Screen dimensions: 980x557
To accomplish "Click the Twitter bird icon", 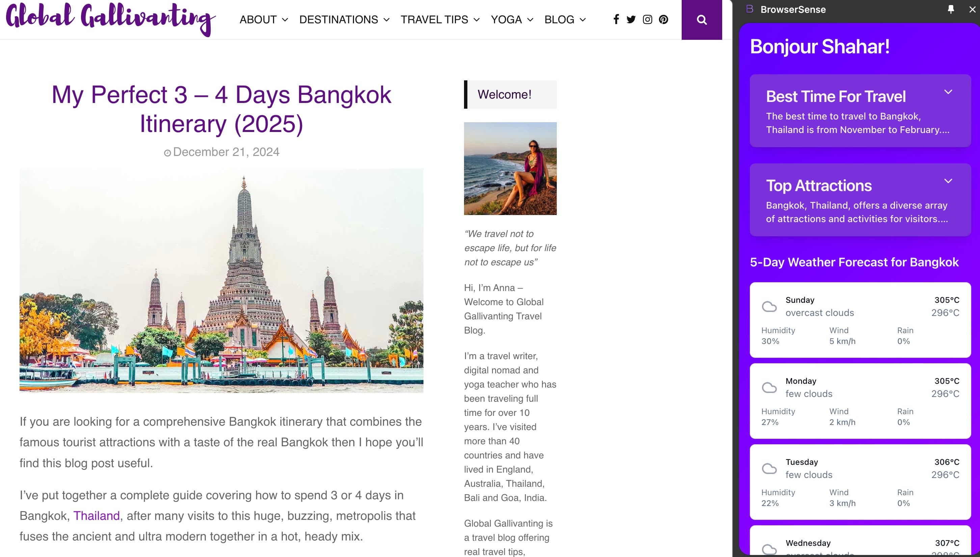I will 631,19.
